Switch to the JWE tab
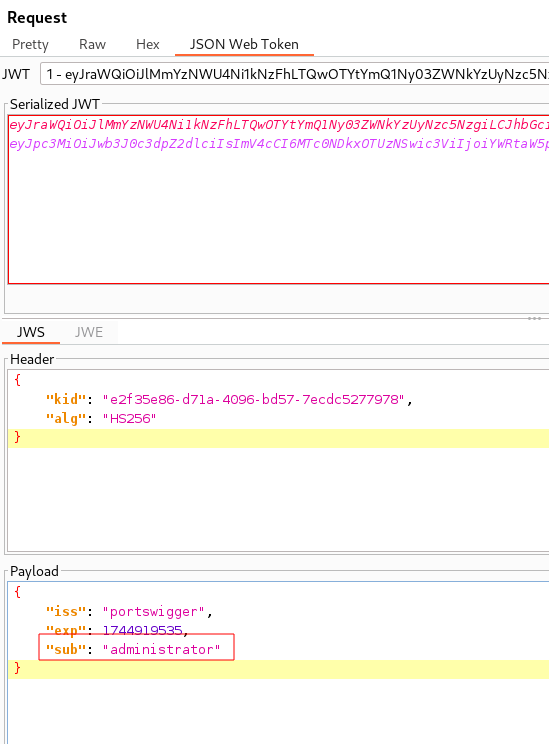549x744 pixels. point(89,332)
